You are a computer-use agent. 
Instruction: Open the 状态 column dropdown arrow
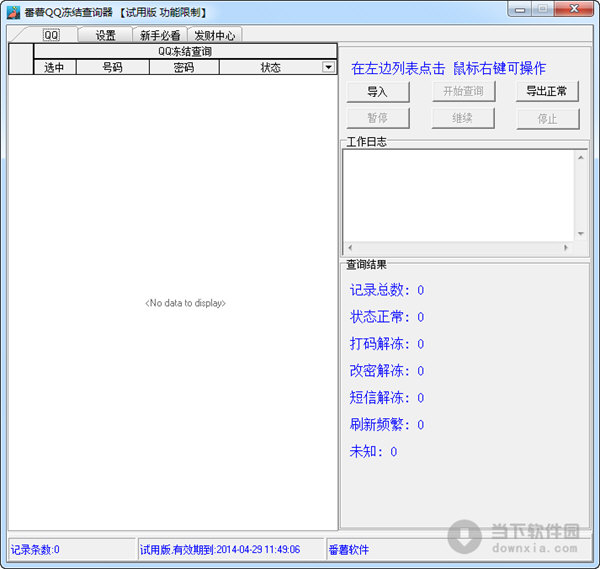[328, 67]
